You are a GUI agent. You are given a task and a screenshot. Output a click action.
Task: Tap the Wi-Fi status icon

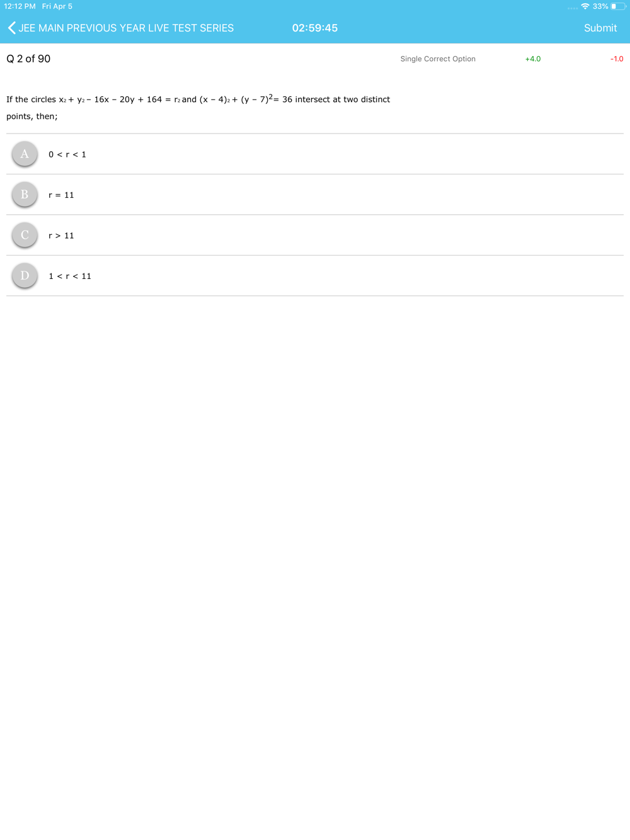[x=585, y=6]
